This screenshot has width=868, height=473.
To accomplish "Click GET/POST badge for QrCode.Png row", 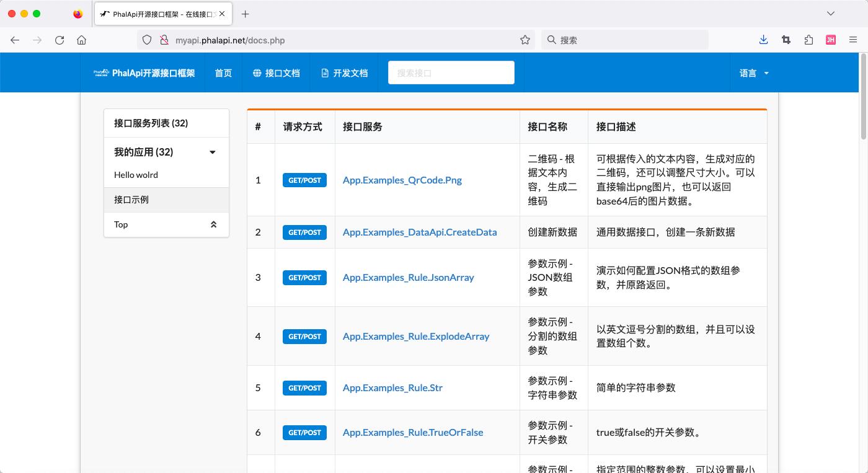I will click(304, 180).
